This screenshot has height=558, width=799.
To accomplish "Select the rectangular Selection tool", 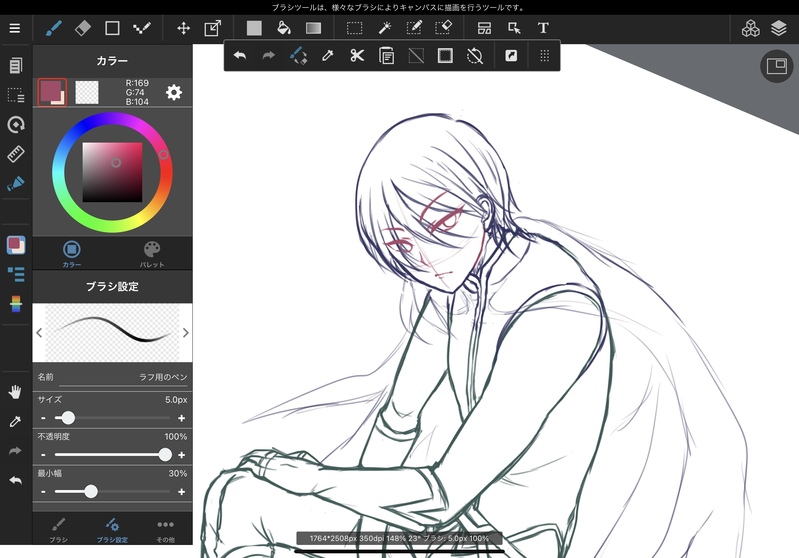I will click(x=354, y=28).
